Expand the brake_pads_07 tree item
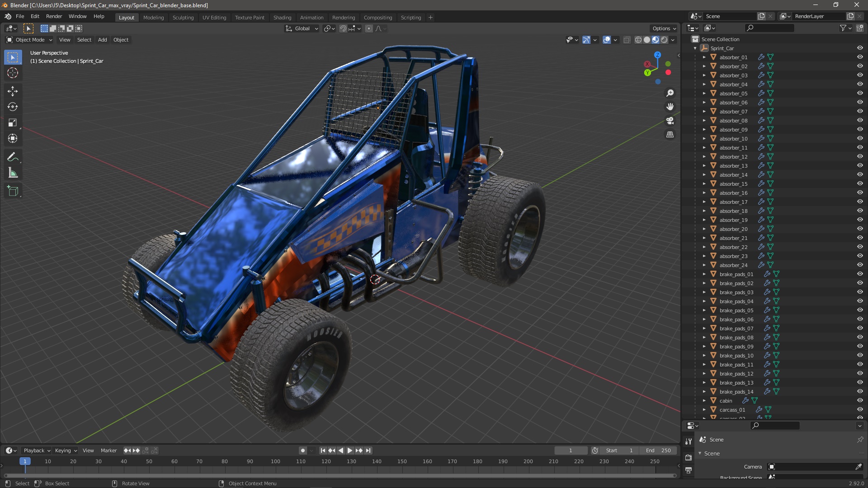Viewport: 868px width, 488px height. pyautogui.click(x=704, y=328)
